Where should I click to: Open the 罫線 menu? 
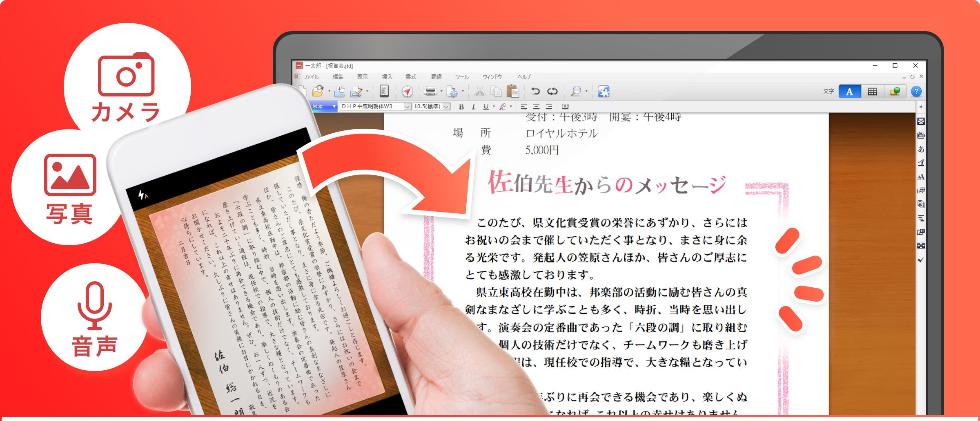click(x=436, y=77)
